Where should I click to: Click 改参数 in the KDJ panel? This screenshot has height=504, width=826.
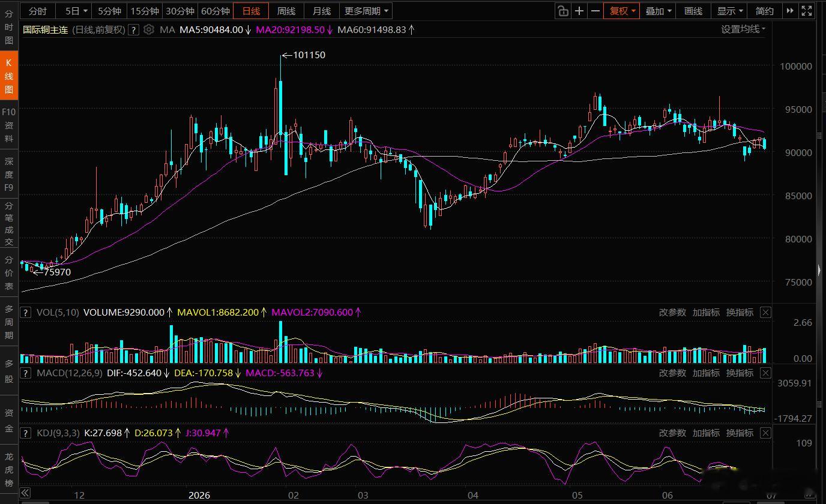(672, 433)
